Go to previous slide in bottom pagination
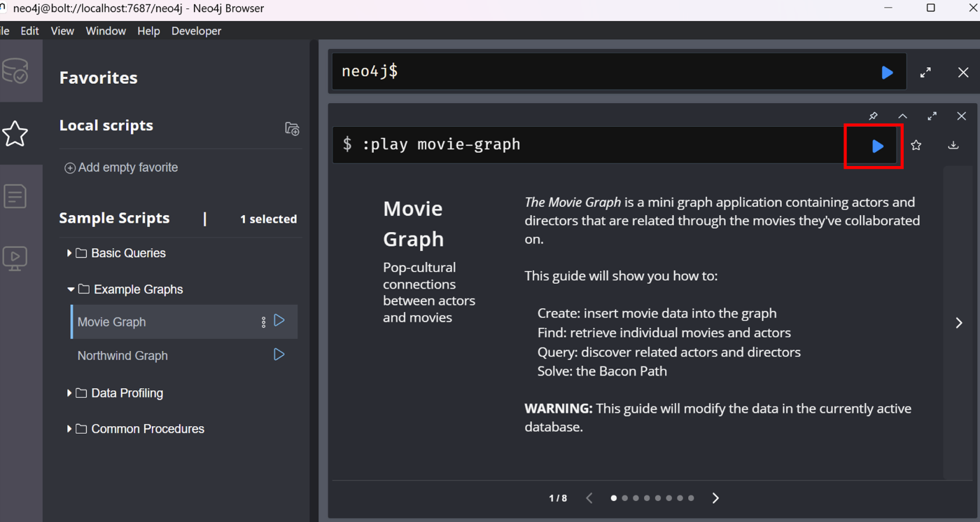Screen dimensions: 980x522 point(589,498)
